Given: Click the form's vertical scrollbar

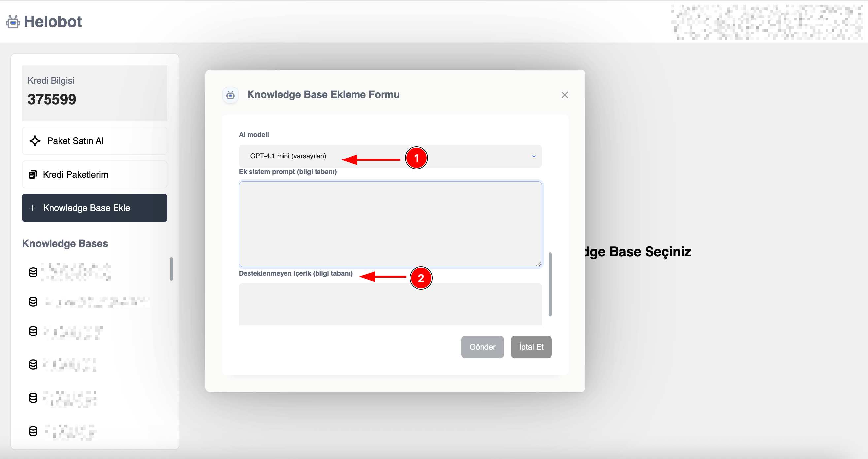Looking at the screenshot, I should [550, 284].
